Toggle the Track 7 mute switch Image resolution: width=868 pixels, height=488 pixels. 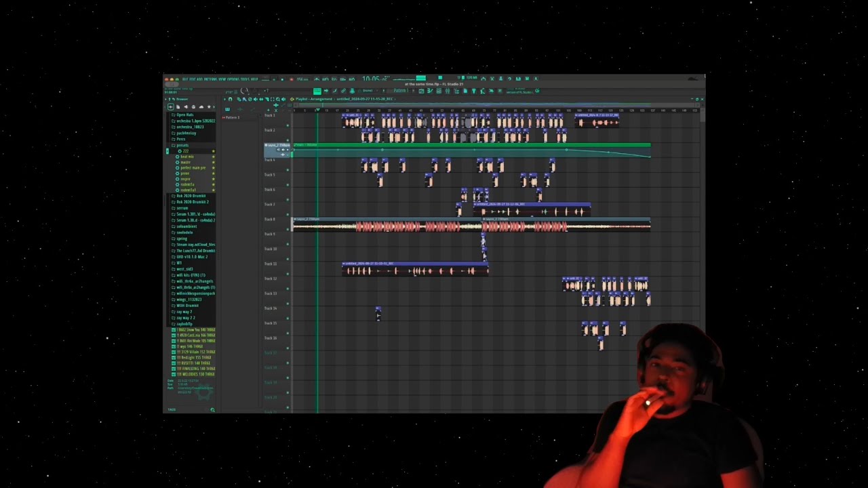point(288,215)
